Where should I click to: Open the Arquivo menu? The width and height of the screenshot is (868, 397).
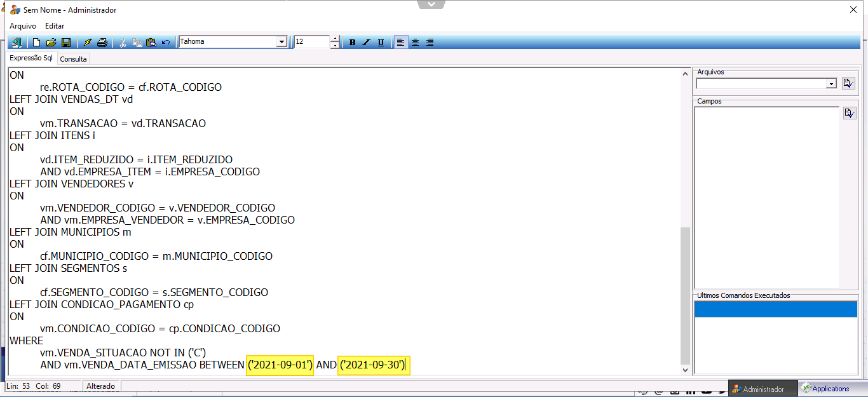23,26
